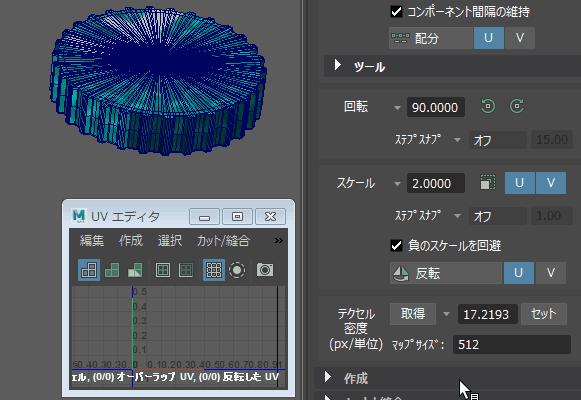
Task: Click rotation step snap オフ field
Action: pos(498,140)
